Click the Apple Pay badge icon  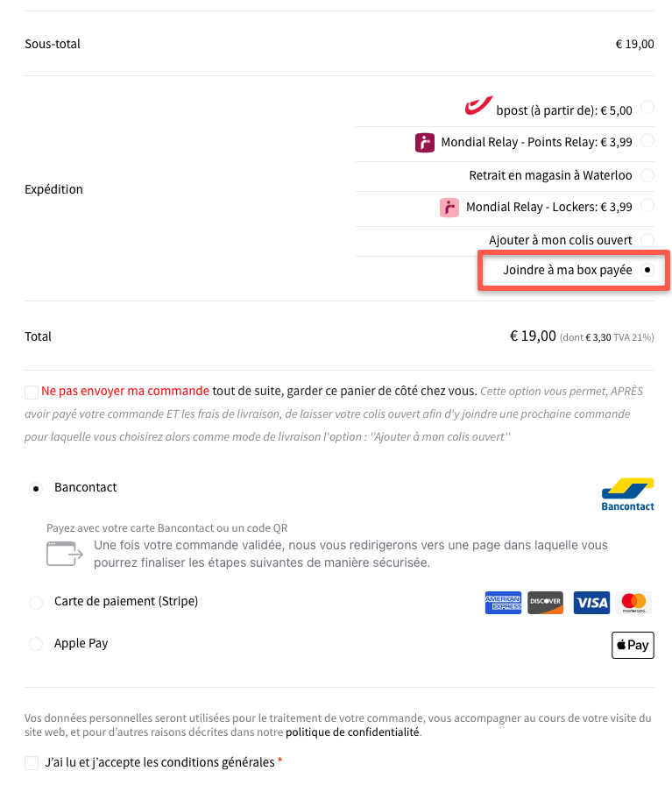pyautogui.click(x=633, y=645)
